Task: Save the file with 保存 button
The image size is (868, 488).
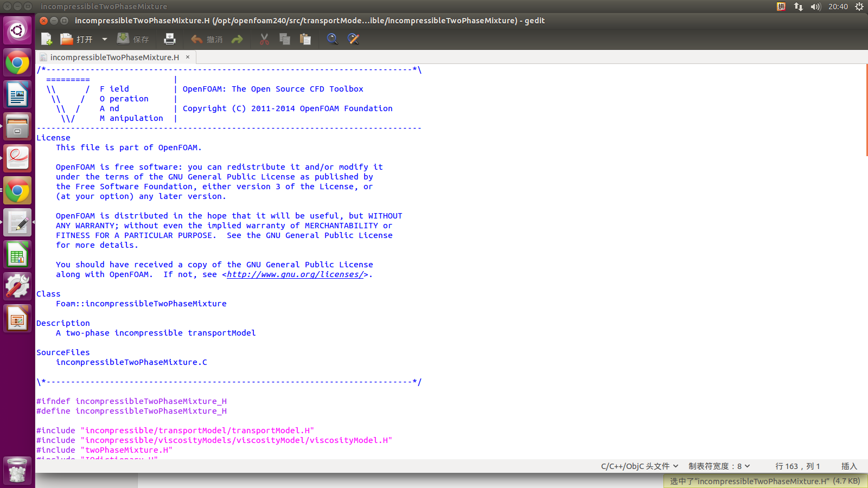Action: coord(133,39)
